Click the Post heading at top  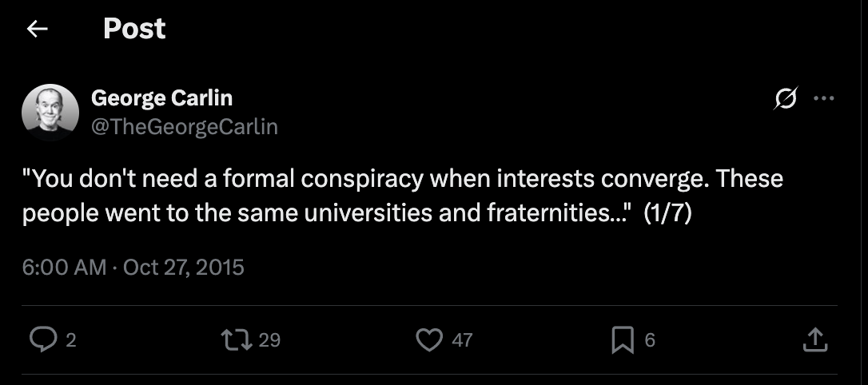coord(134,30)
